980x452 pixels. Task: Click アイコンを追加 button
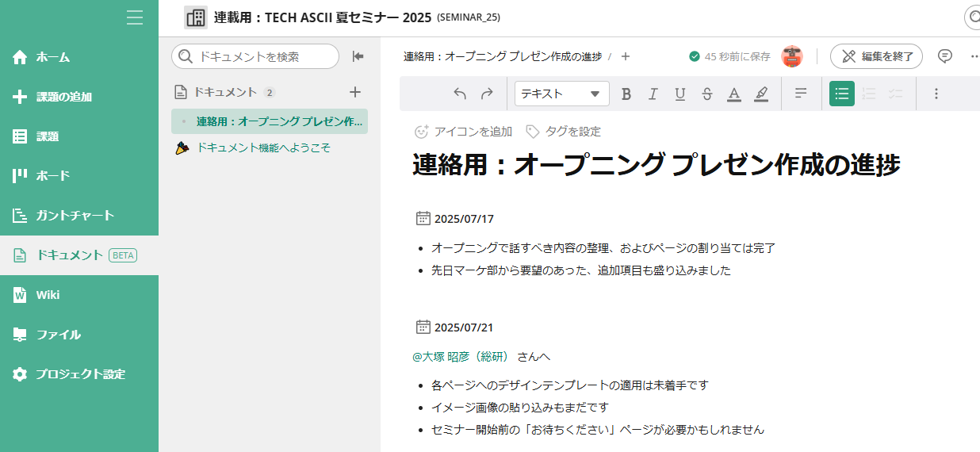463,132
